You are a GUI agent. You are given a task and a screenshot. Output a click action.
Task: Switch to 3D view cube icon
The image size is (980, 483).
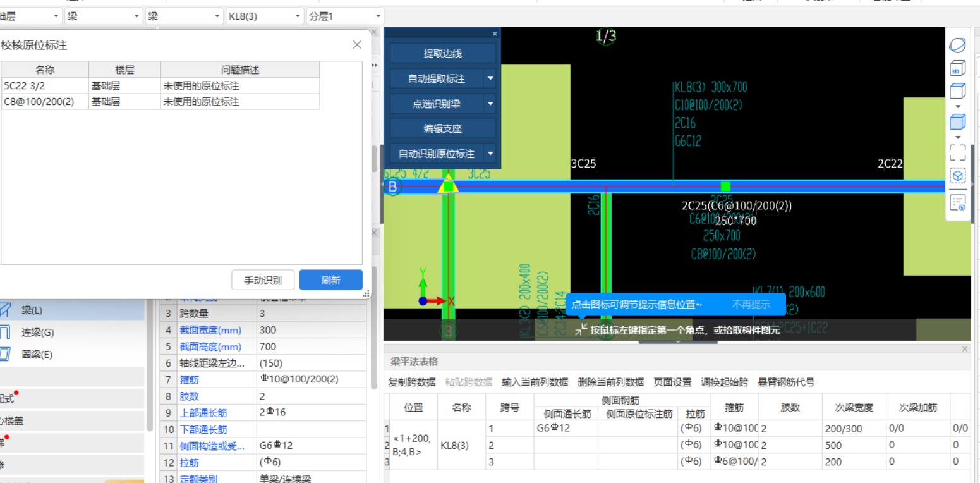tap(958, 68)
